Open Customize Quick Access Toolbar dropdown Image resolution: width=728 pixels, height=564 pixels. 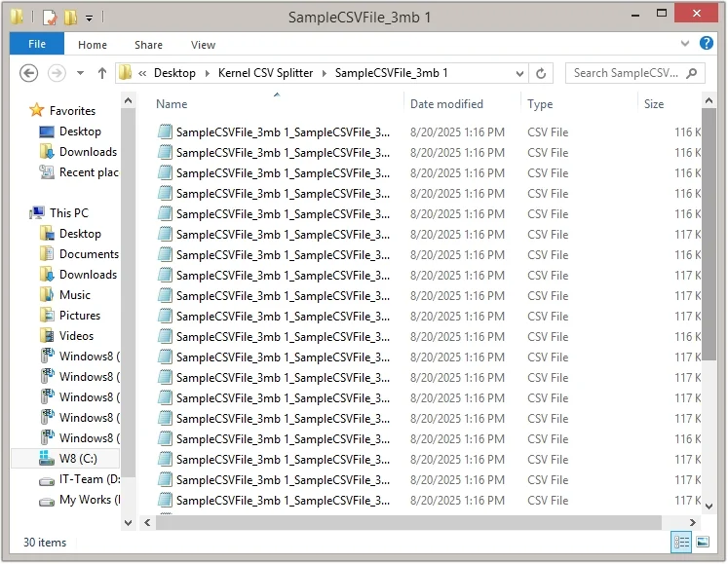click(x=90, y=18)
